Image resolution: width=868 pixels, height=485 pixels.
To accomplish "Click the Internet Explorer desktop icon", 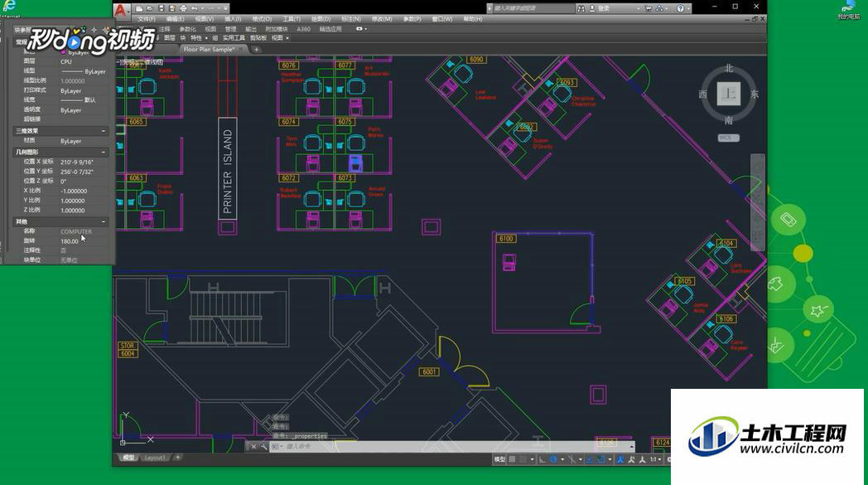I will click(9, 7).
